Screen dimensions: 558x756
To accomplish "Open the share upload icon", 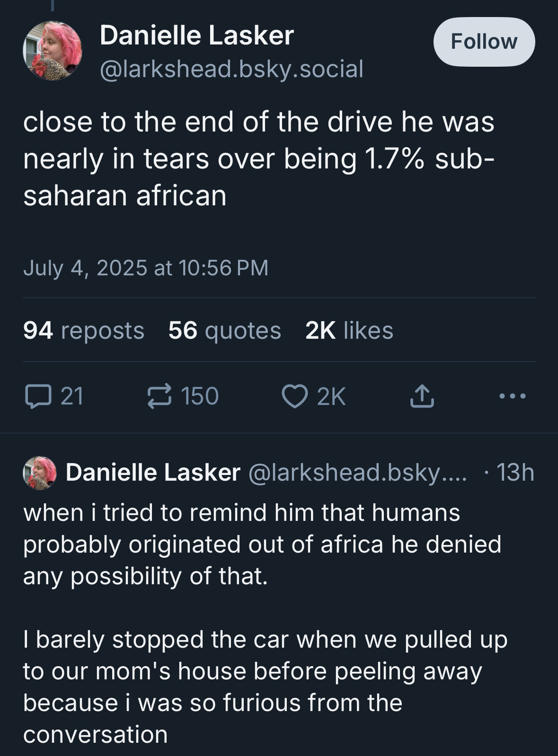I will pos(421,396).
